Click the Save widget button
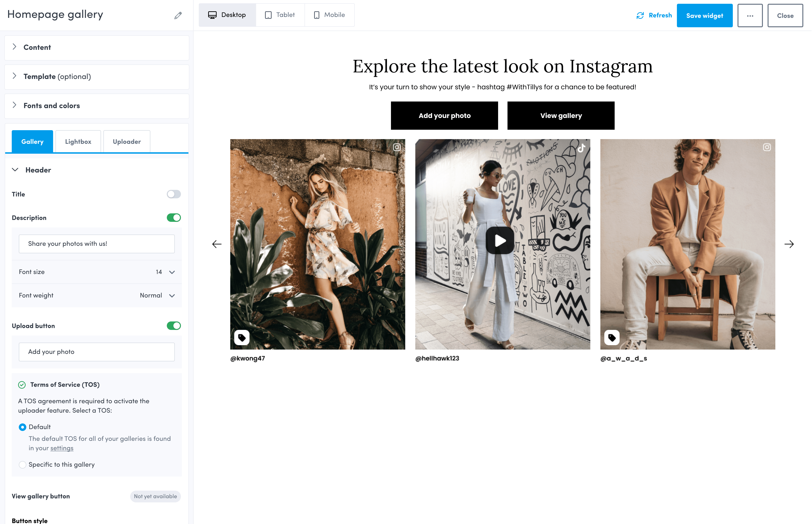 pos(704,16)
